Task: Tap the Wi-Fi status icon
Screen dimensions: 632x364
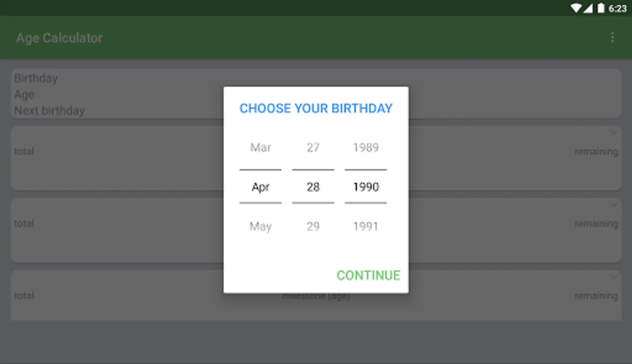Action: (x=575, y=8)
